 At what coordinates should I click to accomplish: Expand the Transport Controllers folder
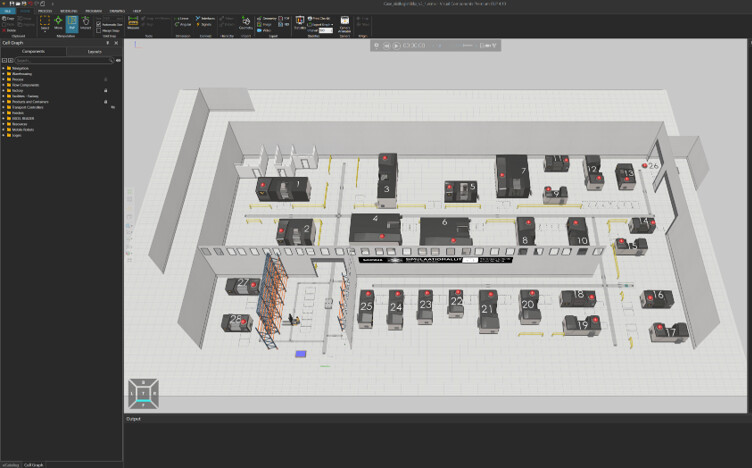pyautogui.click(x=3, y=107)
